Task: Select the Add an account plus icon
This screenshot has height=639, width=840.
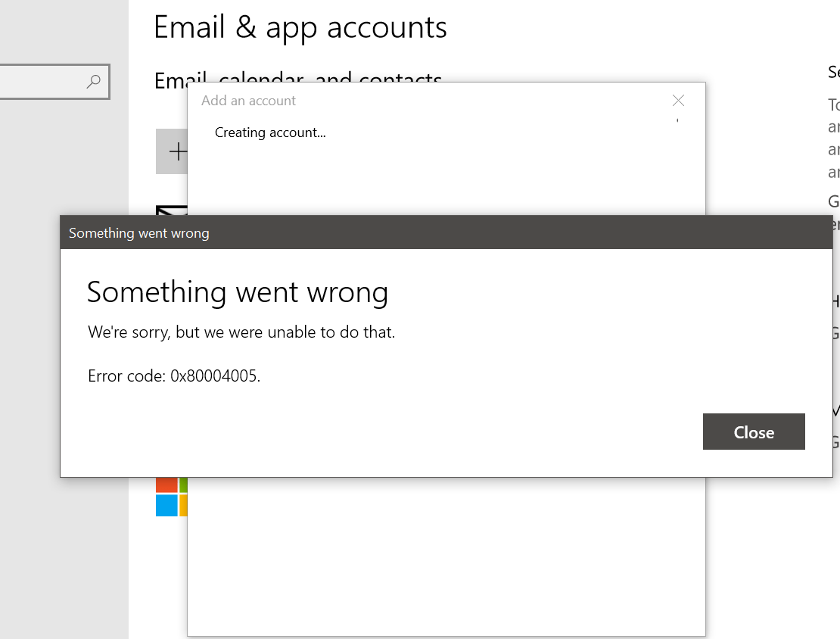Action: click(x=178, y=151)
